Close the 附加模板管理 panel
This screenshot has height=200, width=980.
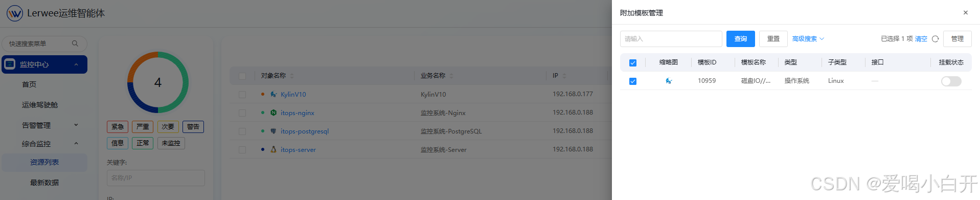[x=965, y=13]
